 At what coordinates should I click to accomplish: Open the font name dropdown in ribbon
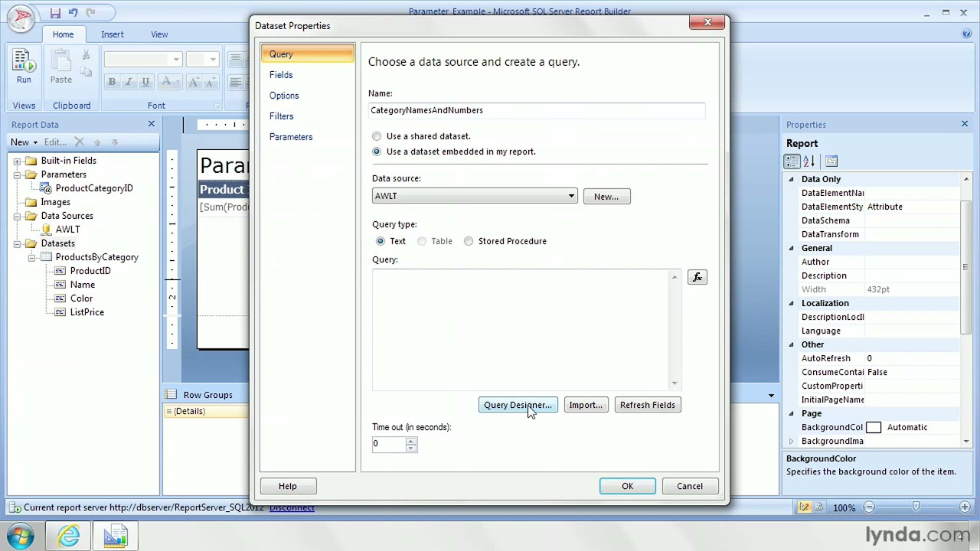(x=176, y=60)
